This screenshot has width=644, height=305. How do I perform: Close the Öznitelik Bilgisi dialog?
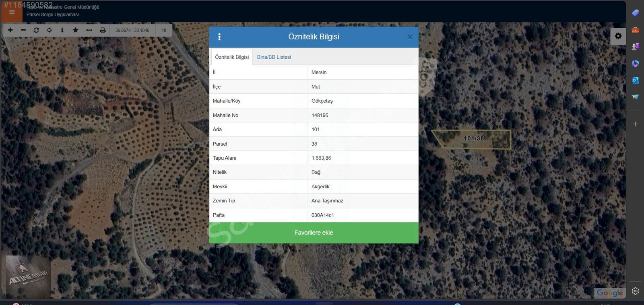pyautogui.click(x=410, y=37)
